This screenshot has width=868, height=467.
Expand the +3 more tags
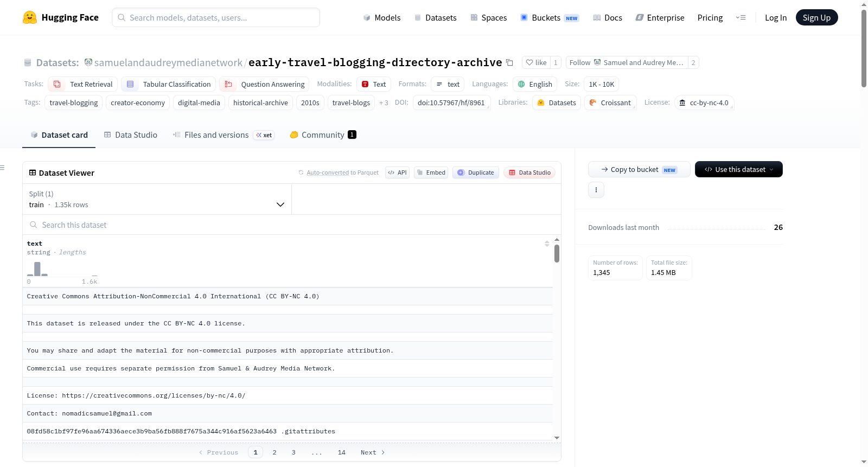pos(384,103)
